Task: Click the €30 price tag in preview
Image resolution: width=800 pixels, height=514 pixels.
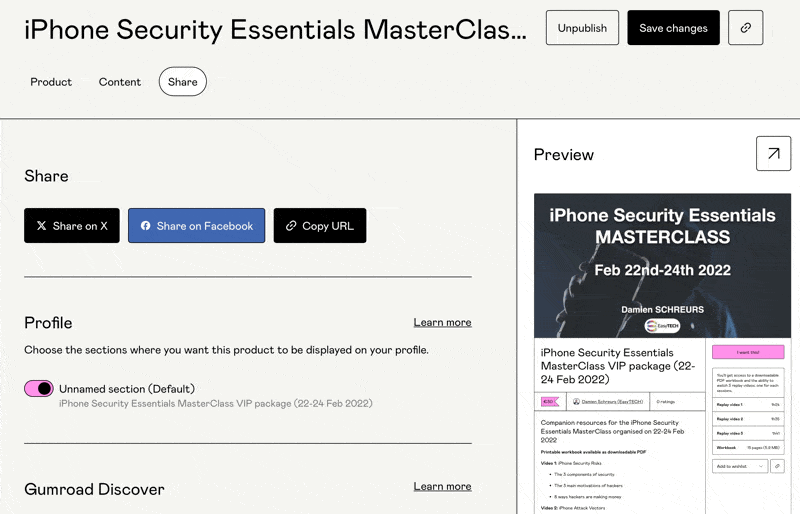Action: pos(548,401)
